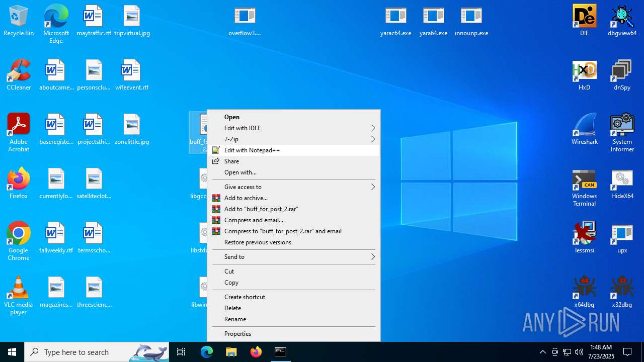Select the HideX64 desktop icon

622,184
